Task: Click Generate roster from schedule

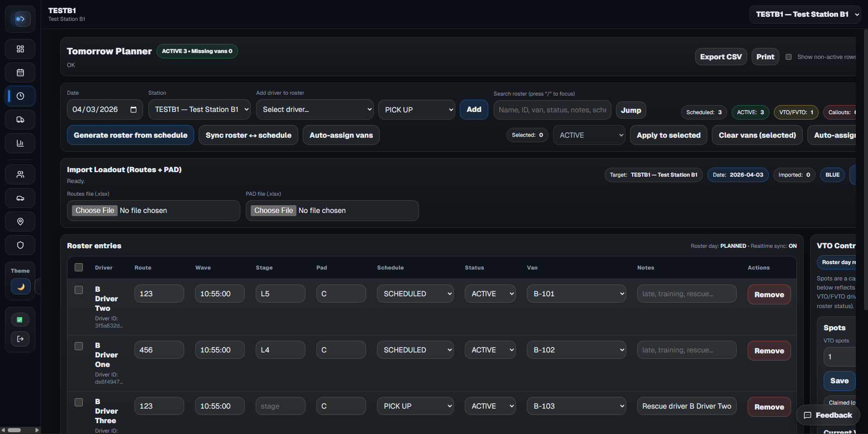Action: tap(130, 135)
